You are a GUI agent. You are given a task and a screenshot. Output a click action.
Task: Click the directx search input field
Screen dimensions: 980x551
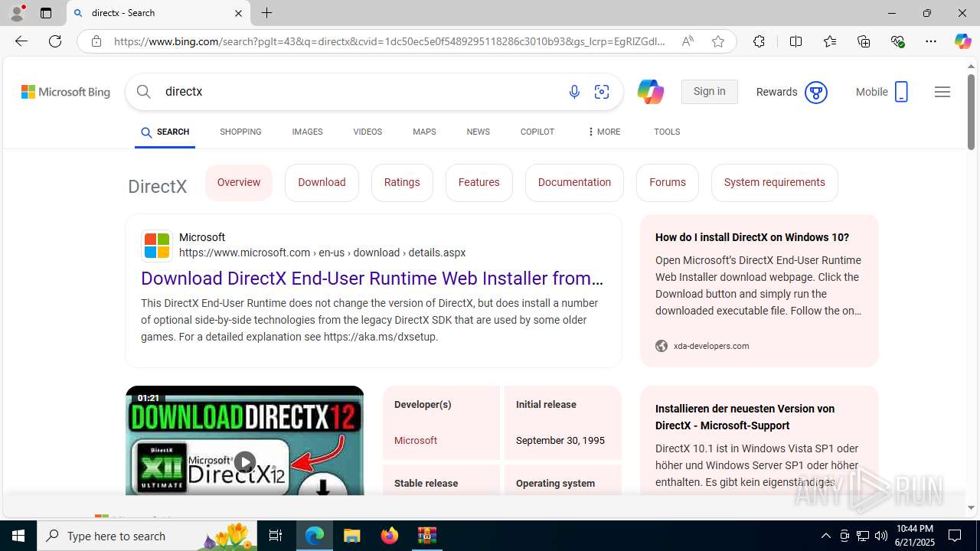tap(360, 92)
